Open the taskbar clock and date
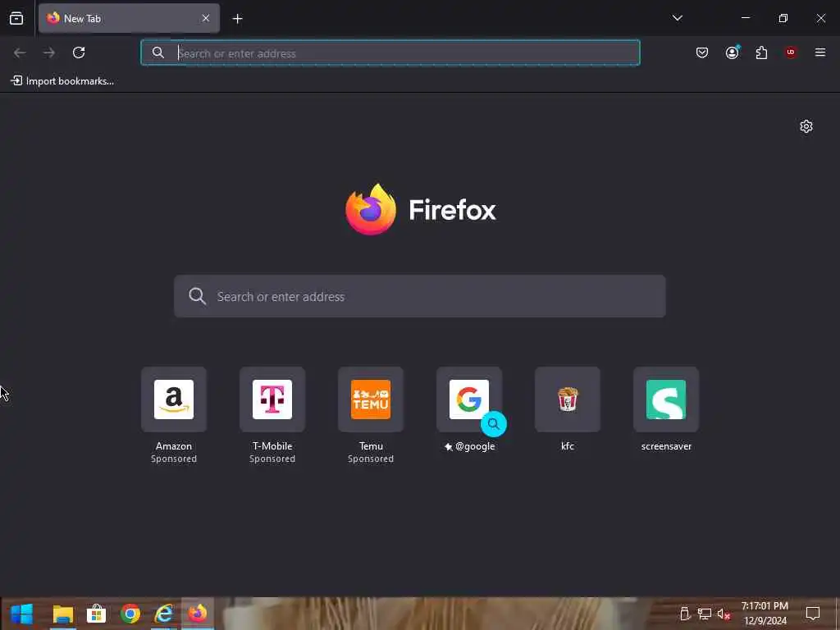 (765, 614)
